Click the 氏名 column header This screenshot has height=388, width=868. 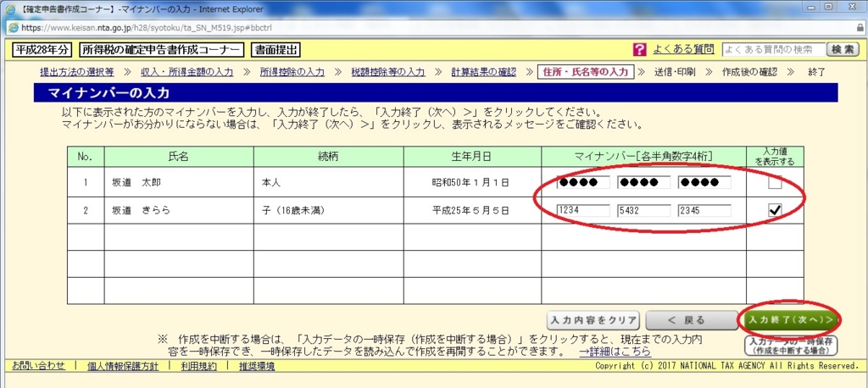point(179,156)
